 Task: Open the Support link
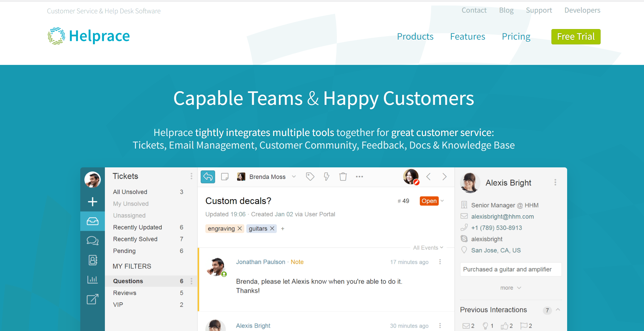click(x=539, y=10)
